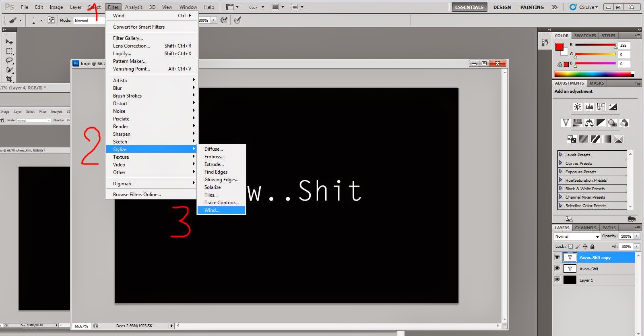644x336 pixels.
Task: Add a Brightness/Contrast adjustment
Action: [x=578, y=107]
